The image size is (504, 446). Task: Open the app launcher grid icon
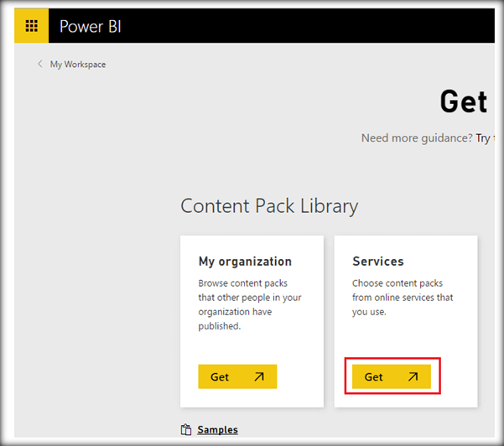coord(32,26)
